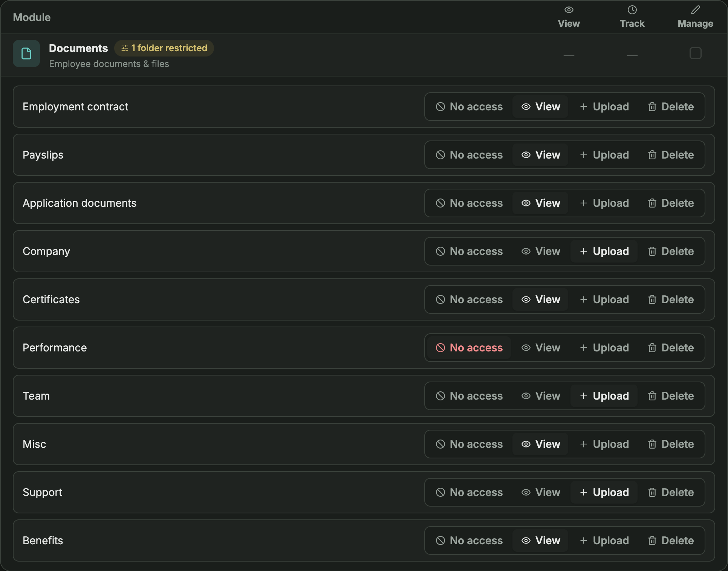Select Delete for Employment contract
The image size is (728, 571).
pyautogui.click(x=671, y=107)
